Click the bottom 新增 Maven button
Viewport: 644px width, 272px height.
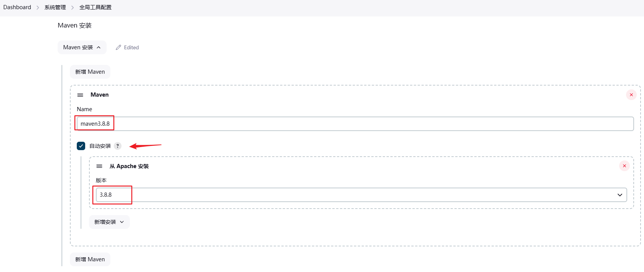[90, 259]
